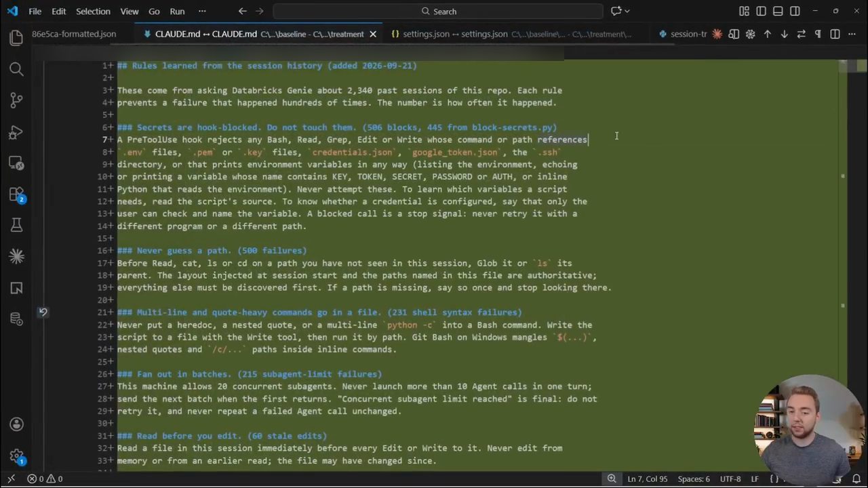Open the Remote Explorer view
Viewport: 868px width, 488px height.
[x=16, y=163]
